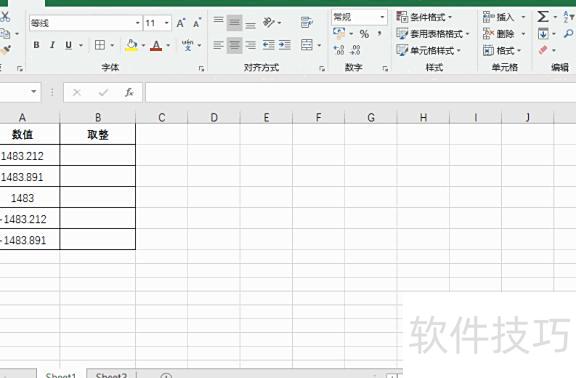Open font size dropdown showing 11
The height and width of the screenshot is (378, 576).
click(166, 23)
